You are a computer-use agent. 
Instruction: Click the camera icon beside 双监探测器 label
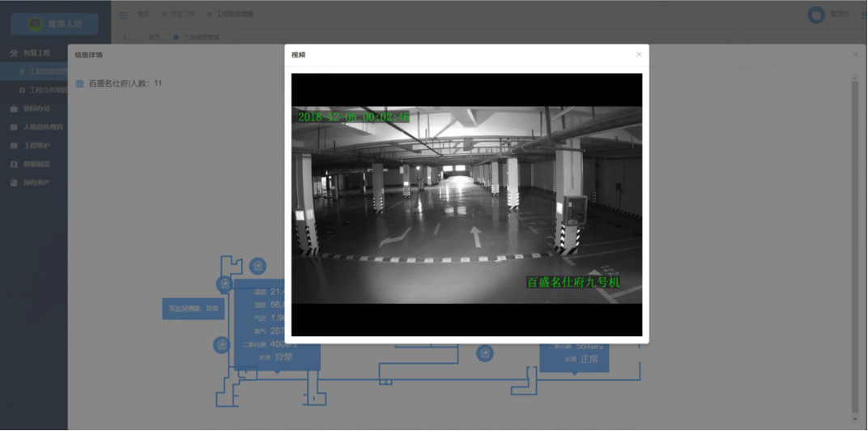[224, 284]
